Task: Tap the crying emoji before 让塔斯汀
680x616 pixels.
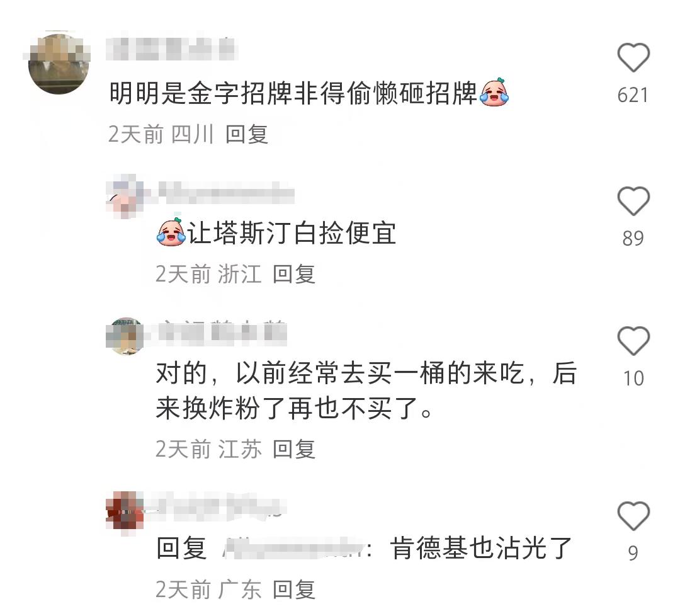Action: coord(171,232)
